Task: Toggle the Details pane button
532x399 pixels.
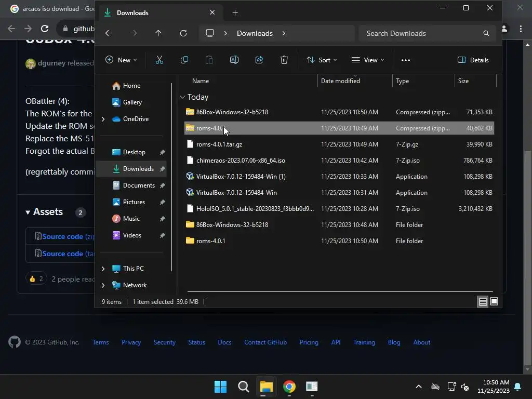Action: tap(473, 60)
